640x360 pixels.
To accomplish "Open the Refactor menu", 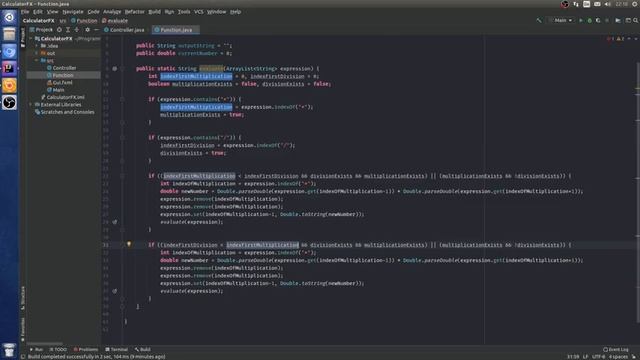I will click(135, 12).
